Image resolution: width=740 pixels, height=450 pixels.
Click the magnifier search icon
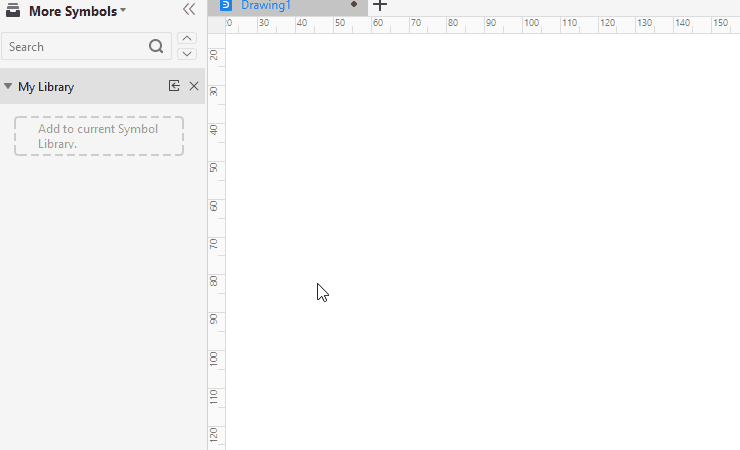click(156, 46)
